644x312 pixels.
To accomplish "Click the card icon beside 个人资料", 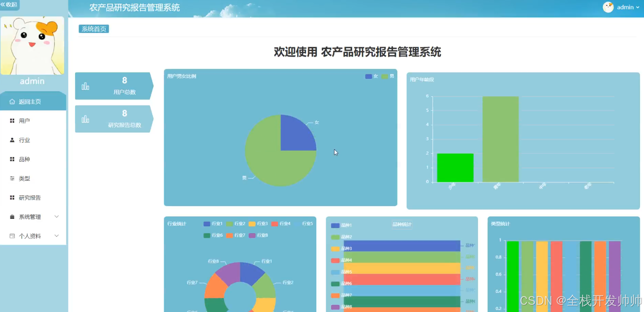I will [x=12, y=236].
